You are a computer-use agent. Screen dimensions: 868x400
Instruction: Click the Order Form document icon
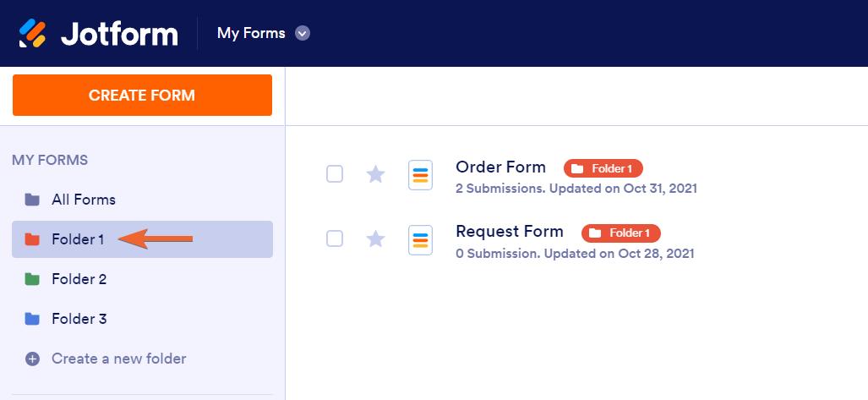tap(420, 175)
